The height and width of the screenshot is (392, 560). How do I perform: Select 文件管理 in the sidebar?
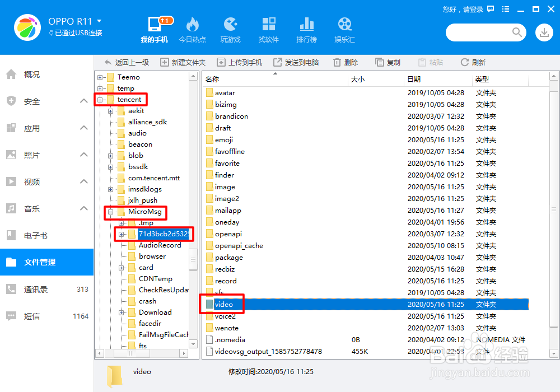click(x=46, y=262)
